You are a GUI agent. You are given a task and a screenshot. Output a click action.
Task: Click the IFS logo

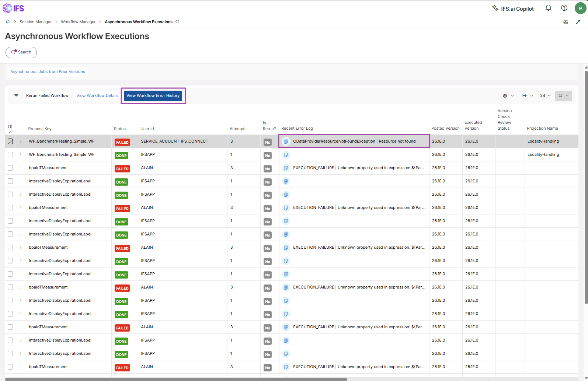[x=13, y=8]
